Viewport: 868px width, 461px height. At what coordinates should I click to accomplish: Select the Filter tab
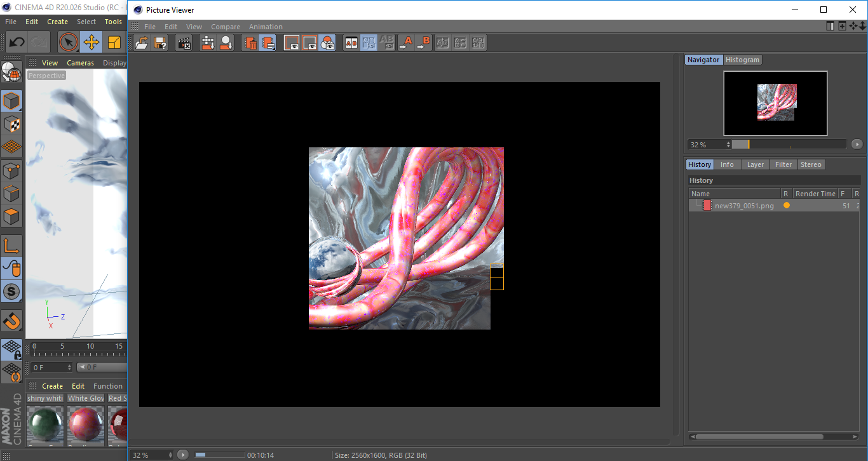(x=783, y=164)
